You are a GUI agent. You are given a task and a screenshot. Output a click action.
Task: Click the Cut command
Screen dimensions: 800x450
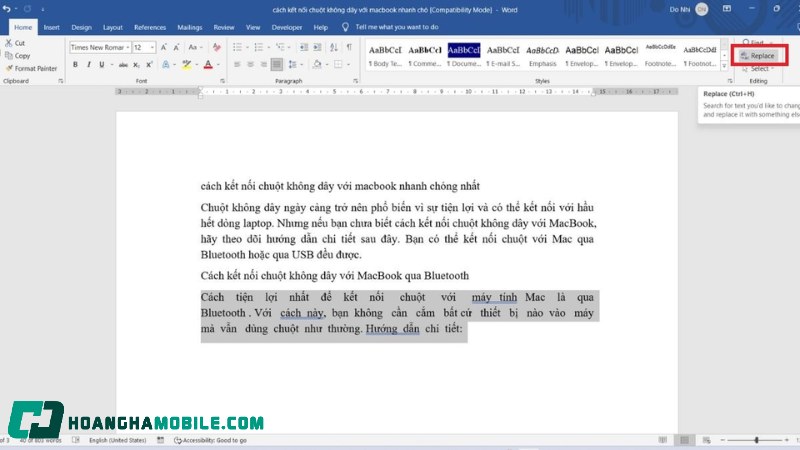point(15,43)
